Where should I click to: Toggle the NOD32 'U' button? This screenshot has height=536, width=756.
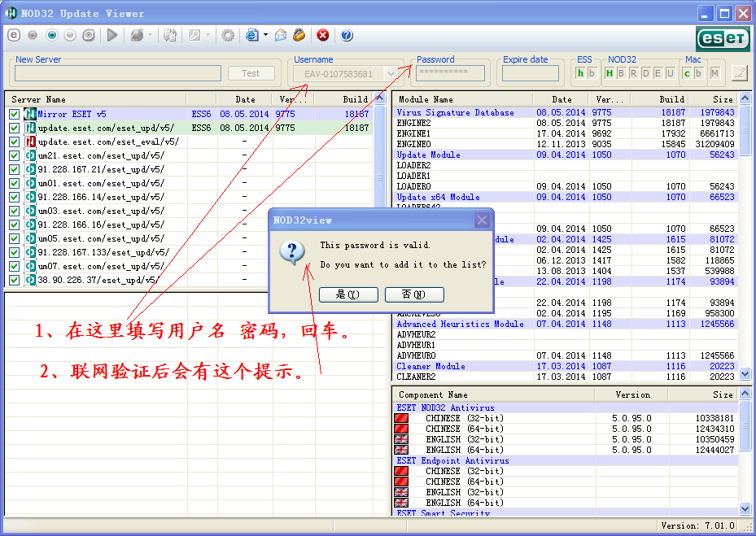(x=671, y=73)
